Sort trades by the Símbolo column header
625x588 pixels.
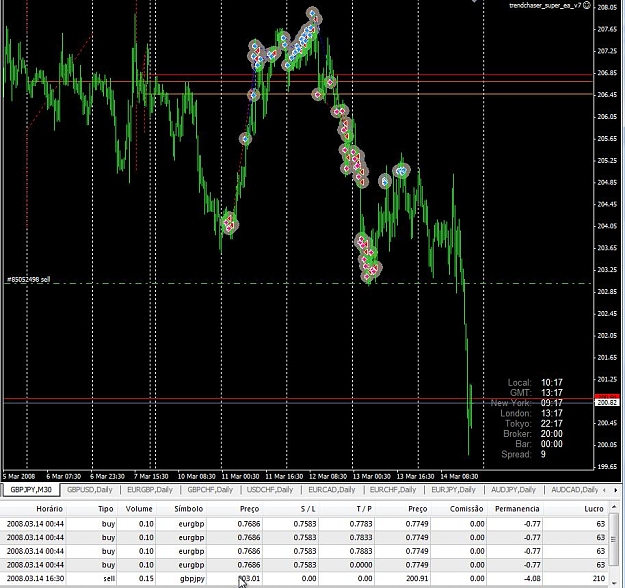click(181, 509)
